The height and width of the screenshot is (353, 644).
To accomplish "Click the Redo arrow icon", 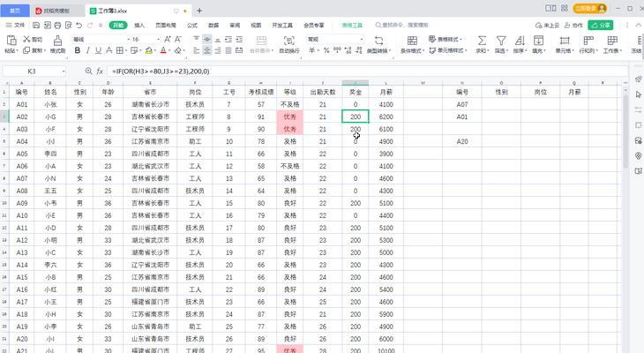I will pyautogui.click(x=90, y=25).
